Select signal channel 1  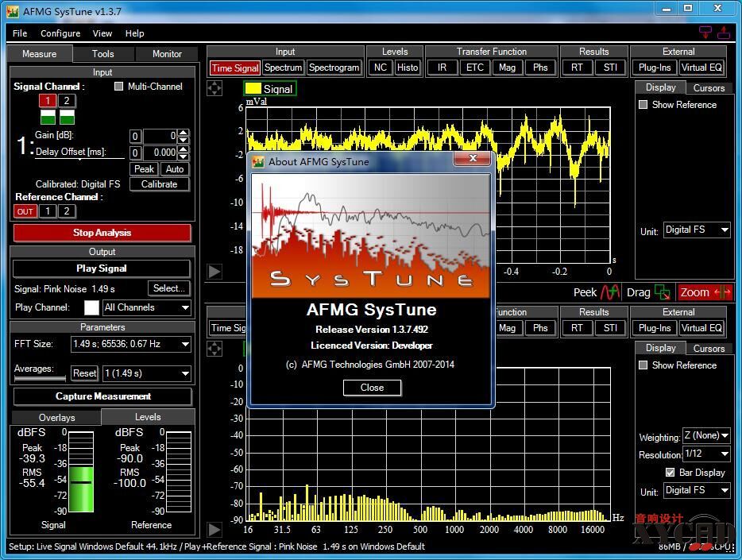[x=48, y=100]
